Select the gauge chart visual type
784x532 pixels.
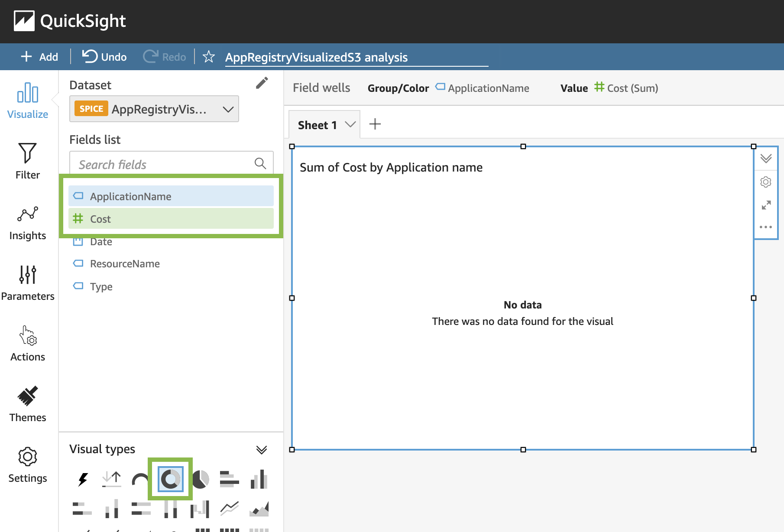141,479
